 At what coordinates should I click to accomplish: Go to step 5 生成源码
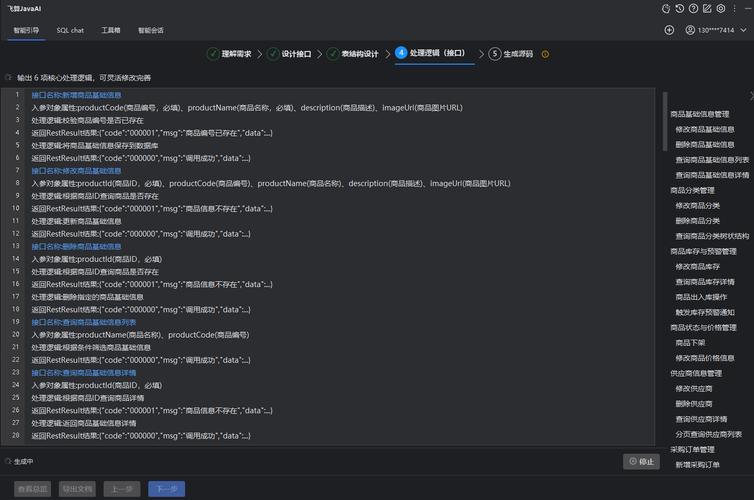511,54
